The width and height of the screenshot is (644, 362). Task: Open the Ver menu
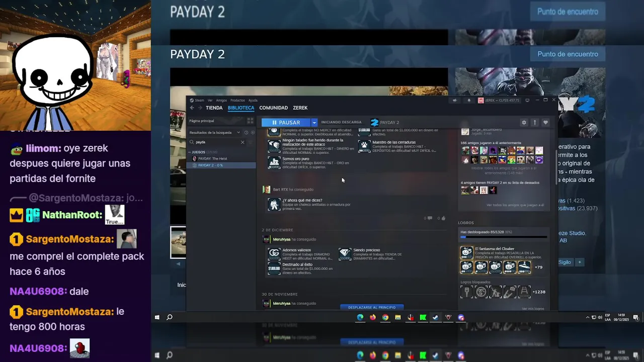coord(210,100)
